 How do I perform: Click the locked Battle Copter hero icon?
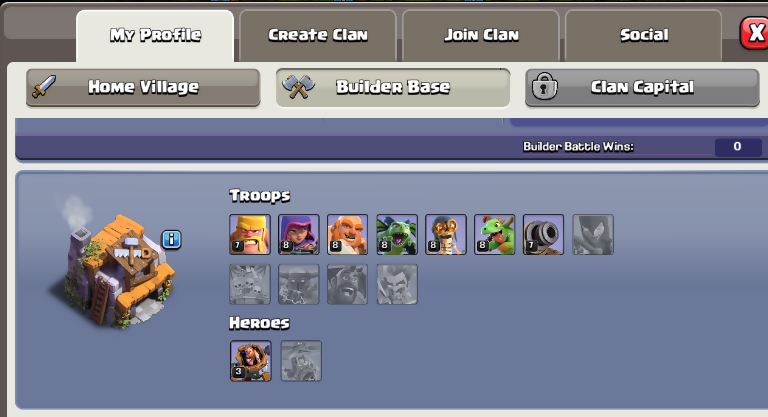tap(301, 361)
